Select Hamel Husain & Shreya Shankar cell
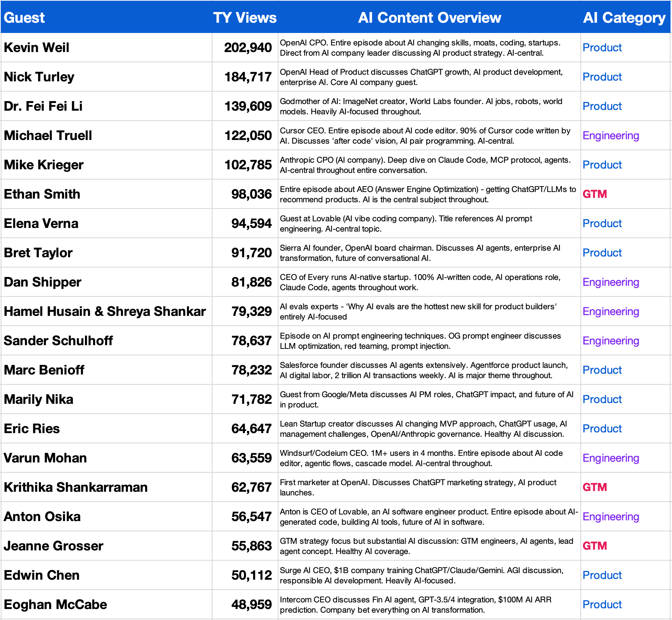Image resolution: width=672 pixels, height=620 pixels. pyautogui.click(x=106, y=311)
